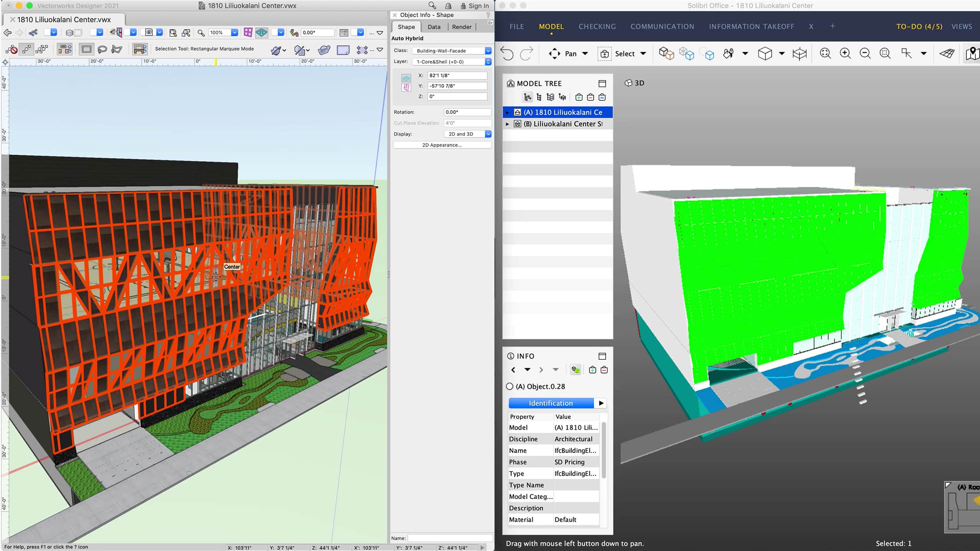Select the Lasso Marquee mode icon
Image resolution: width=980 pixels, height=551 pixels.
(102, 49)
